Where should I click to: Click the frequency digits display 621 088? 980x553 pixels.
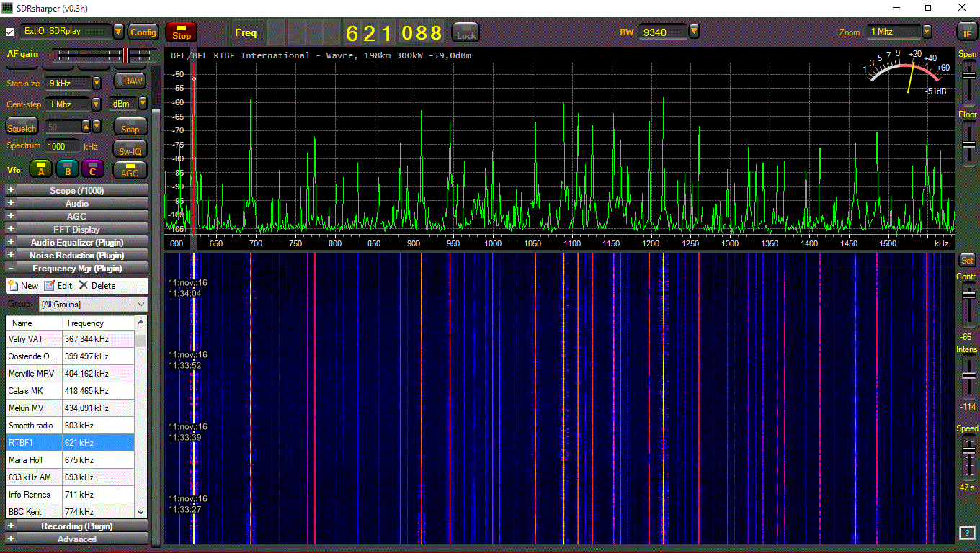coord(394,33)
